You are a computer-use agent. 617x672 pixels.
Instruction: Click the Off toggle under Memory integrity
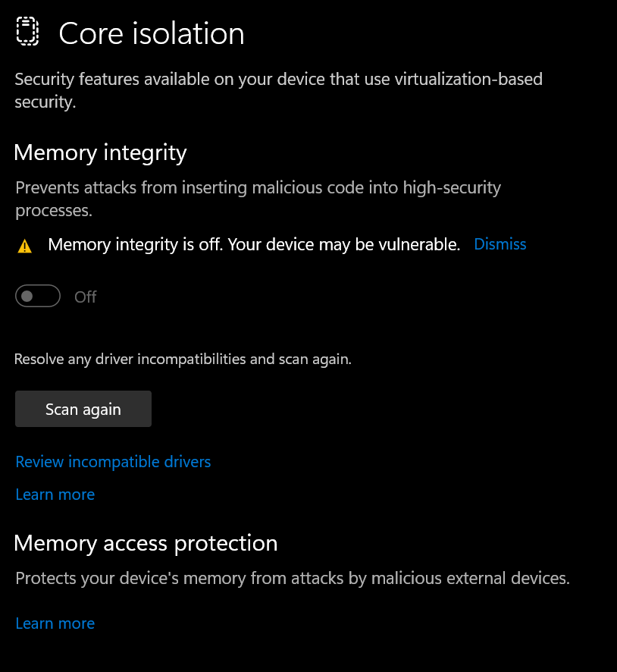click(x=38, y=296)
